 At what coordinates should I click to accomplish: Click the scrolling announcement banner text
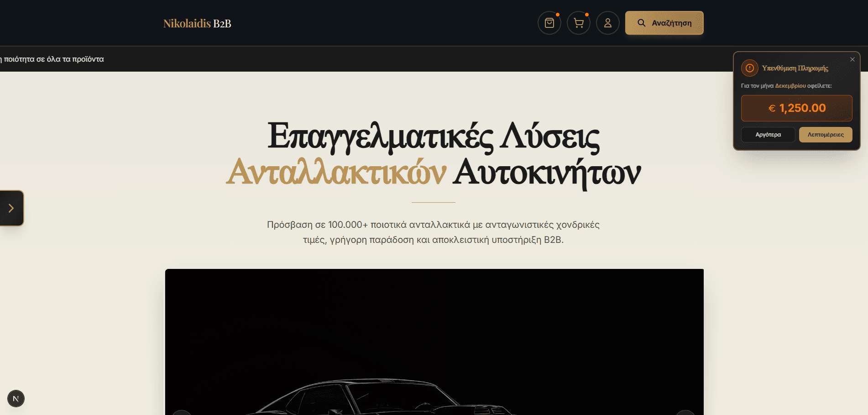(52, 59)
